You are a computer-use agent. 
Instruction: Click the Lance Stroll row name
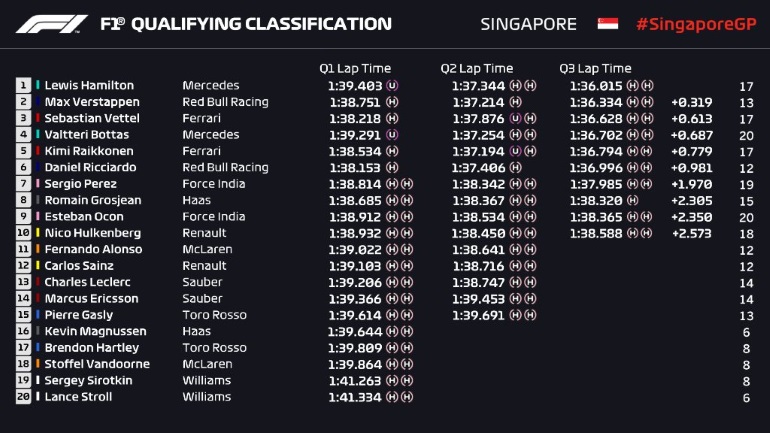point(78,397)
